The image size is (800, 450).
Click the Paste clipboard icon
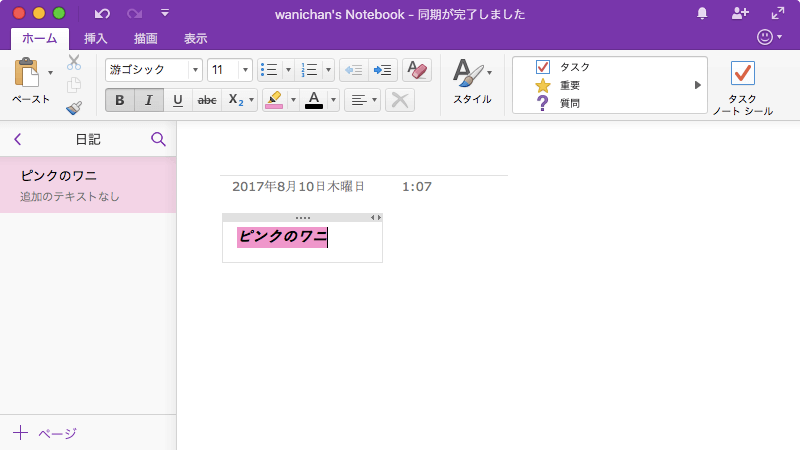click(27, 72)
